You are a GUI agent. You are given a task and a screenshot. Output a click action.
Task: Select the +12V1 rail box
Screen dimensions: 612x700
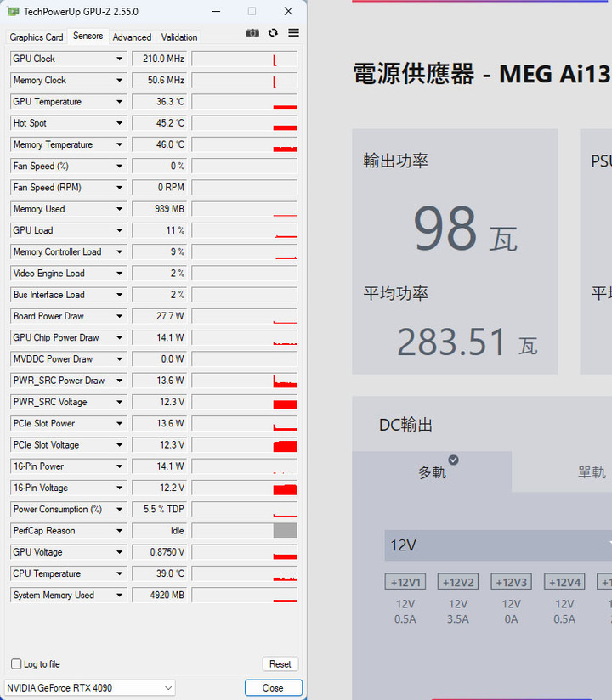[405, 582]
